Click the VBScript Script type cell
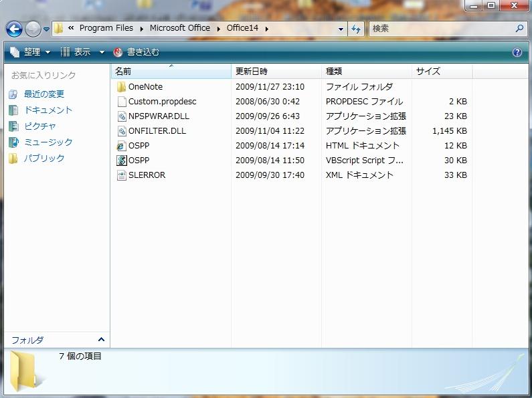Screen dimensions: 532x398 click(365, 161)
